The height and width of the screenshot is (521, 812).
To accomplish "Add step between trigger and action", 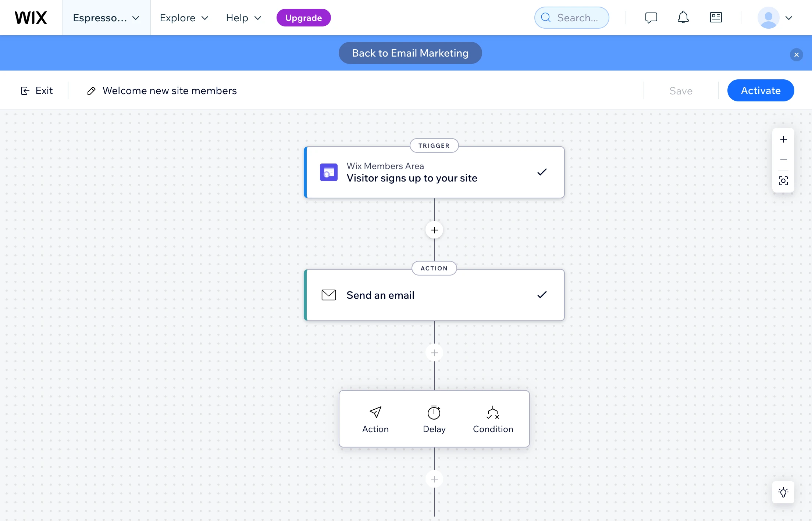I will [434, 230].
